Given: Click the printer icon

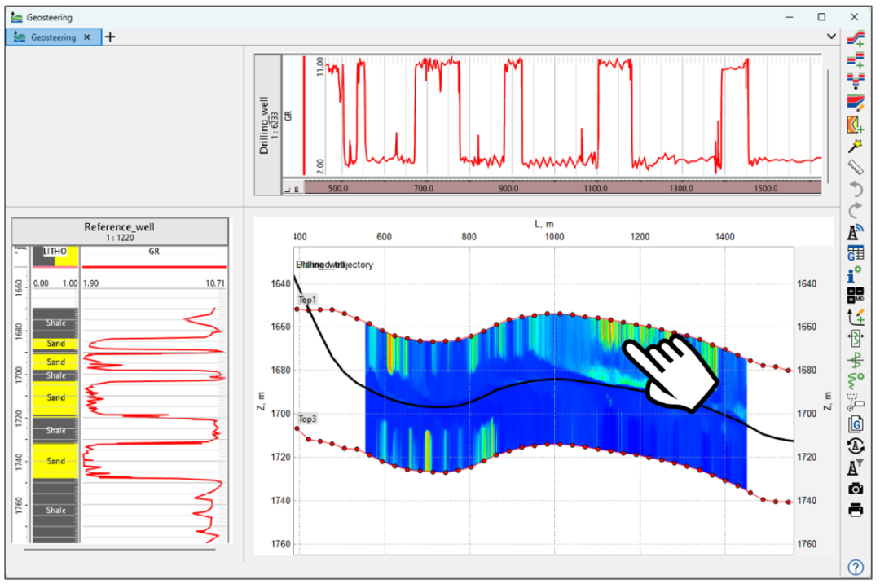Looking at the screenshot, I should tap(856, 510).
